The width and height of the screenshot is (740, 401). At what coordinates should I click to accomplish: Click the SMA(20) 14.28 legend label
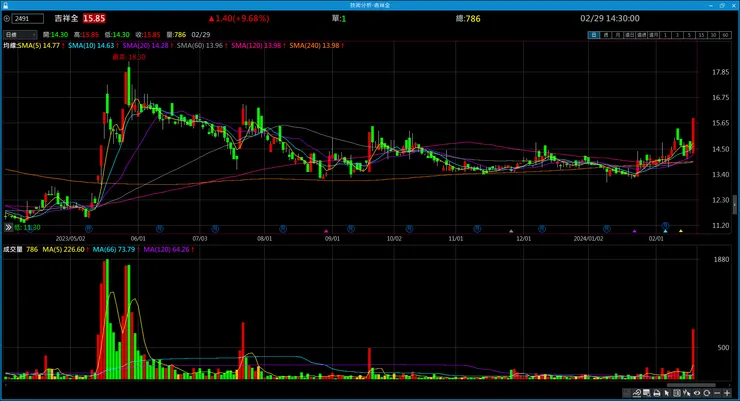coord(145,46)
